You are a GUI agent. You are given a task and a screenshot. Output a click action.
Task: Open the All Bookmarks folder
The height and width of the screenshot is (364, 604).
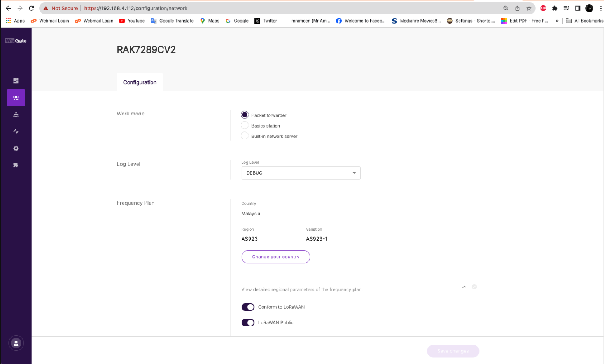[x=585, y=21]
